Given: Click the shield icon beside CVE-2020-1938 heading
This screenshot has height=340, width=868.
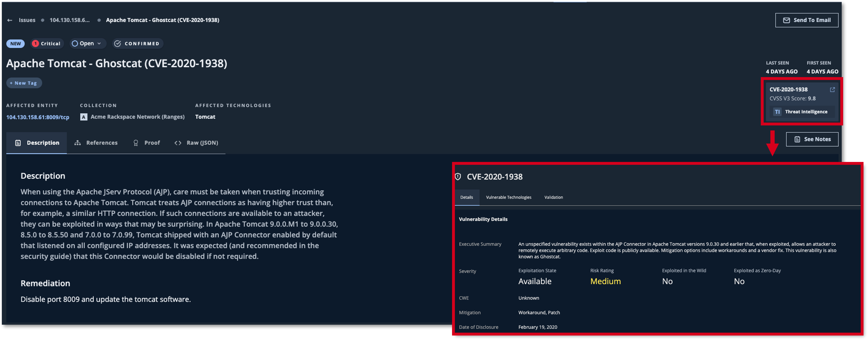Looking at the screenshot, I should point(458,177).
